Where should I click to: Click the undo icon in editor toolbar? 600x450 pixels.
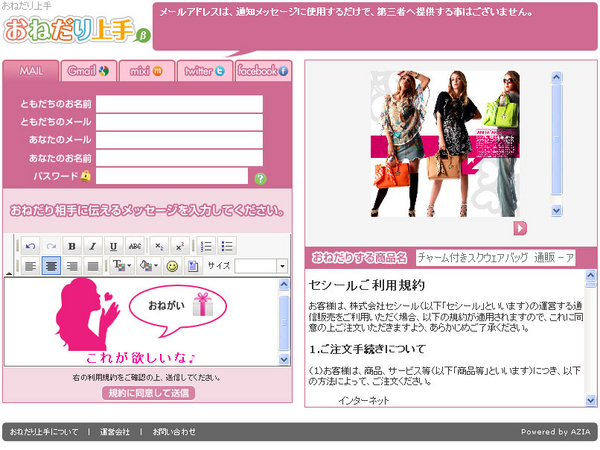point(31,246)
